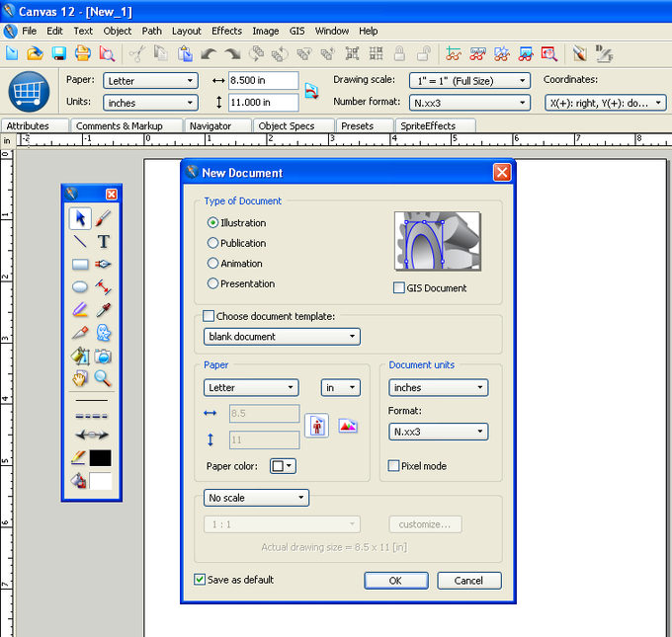Click the 8.500 in width field
This screenshot has height=637, width=672.
(x=264, y=81)
